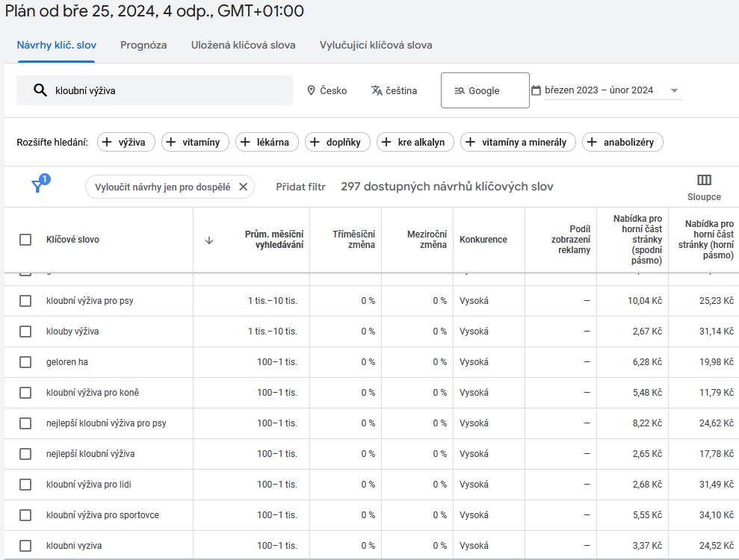The height and width of the screenshot is (560, 739).
Task: Click keyword text kloubní výživa pro sportovce
Action: tap(102, 515)
